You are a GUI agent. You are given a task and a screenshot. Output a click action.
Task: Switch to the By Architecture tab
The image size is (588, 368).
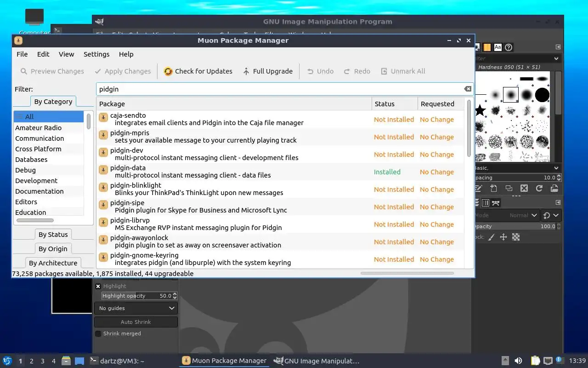point(53,263)
